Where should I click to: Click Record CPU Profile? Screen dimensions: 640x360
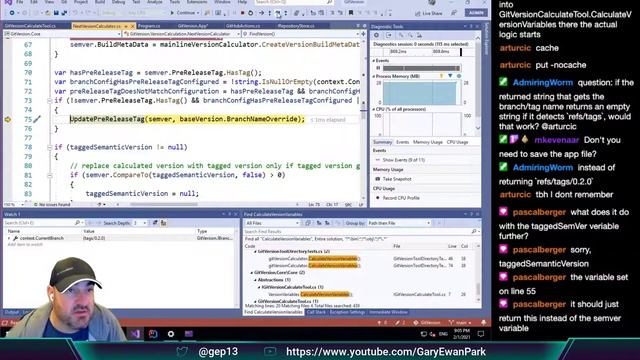tap(401, 198)
